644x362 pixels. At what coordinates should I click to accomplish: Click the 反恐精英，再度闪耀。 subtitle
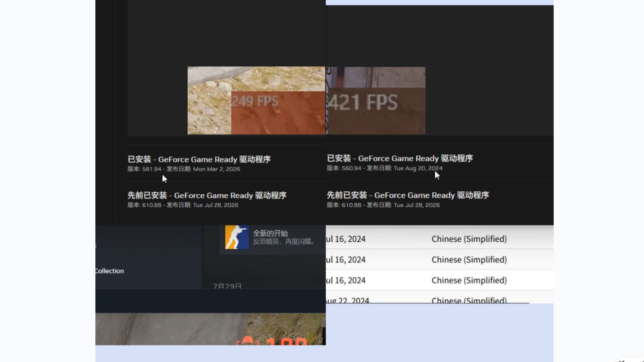(283, 242)
